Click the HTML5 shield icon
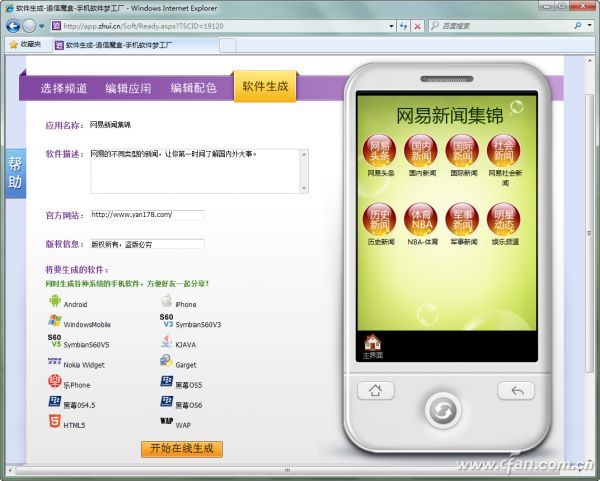Screen dimensions: 600x481 point(55,421)
